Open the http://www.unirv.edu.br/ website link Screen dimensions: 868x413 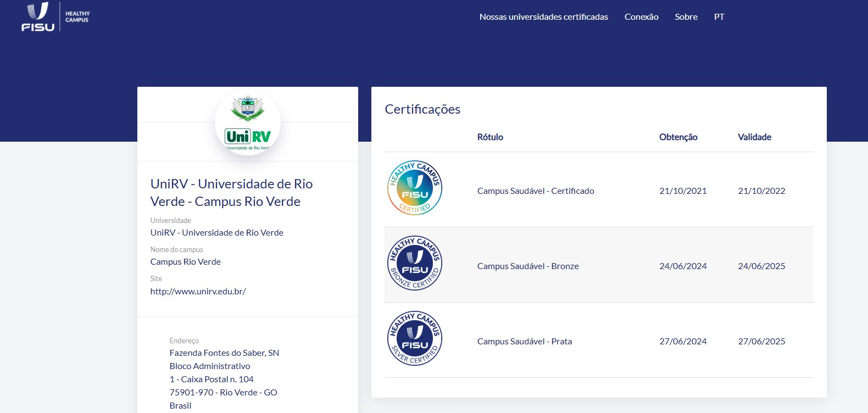click(x=198, y=292)
